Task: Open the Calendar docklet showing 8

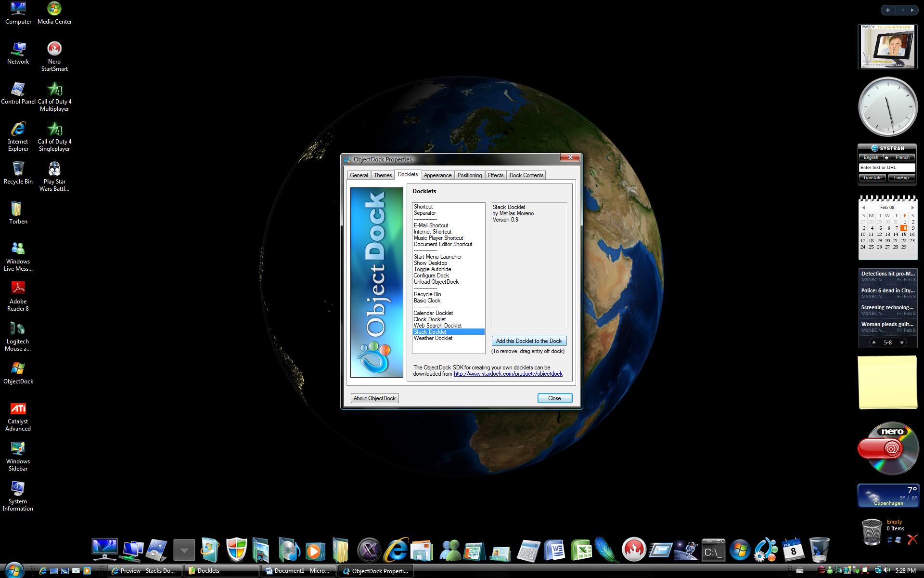Action: 793,550
